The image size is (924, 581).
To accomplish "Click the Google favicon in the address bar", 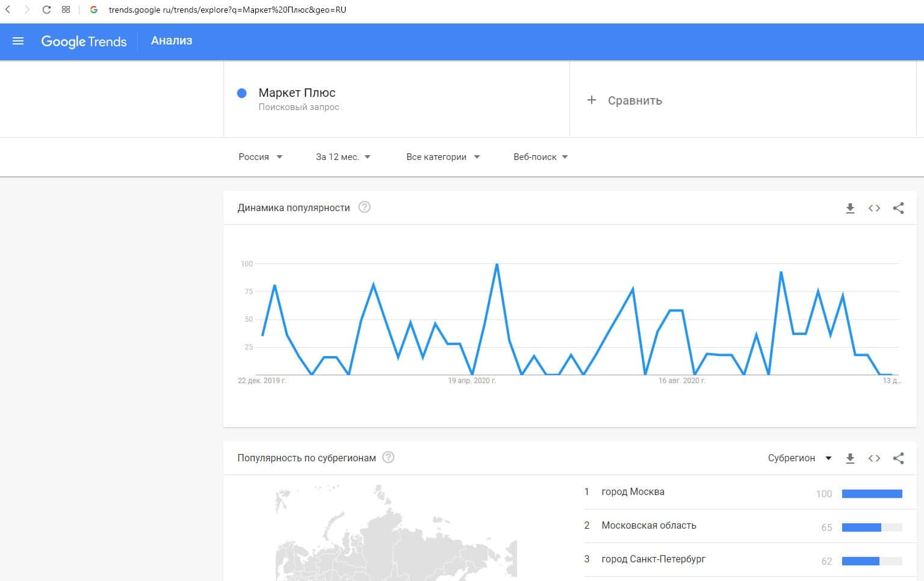I will tap(94, 10).
